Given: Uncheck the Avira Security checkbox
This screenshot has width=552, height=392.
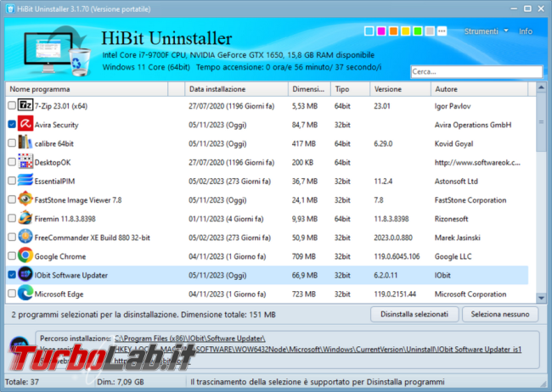Looking at the screenshot, I should pos(12,124).
